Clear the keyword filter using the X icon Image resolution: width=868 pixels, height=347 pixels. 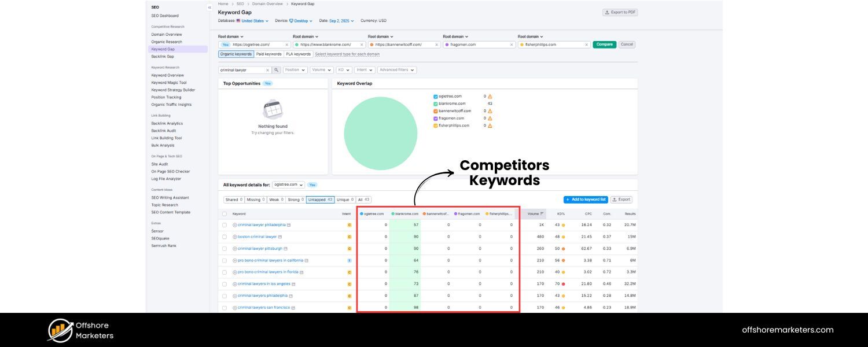[x=267, y=70]
